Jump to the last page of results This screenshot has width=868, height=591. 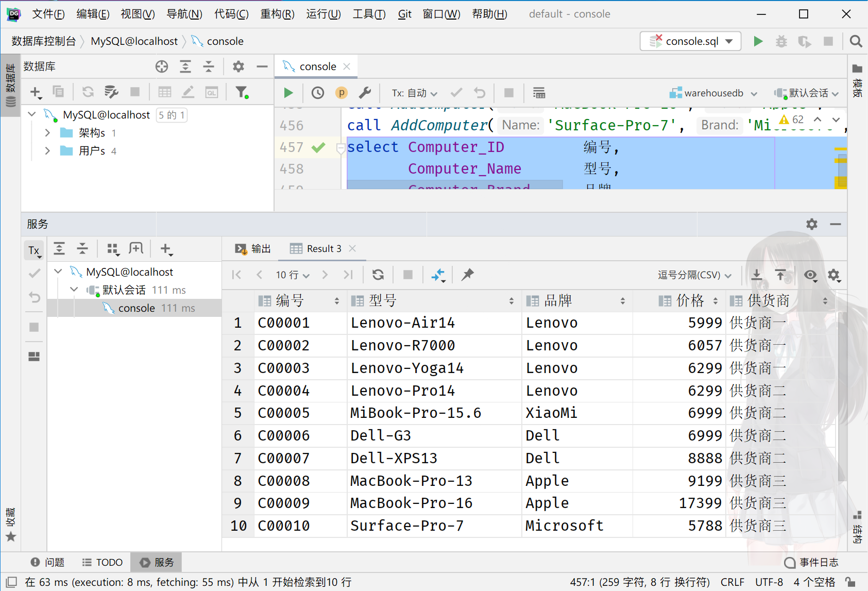(x=348, y=275)
